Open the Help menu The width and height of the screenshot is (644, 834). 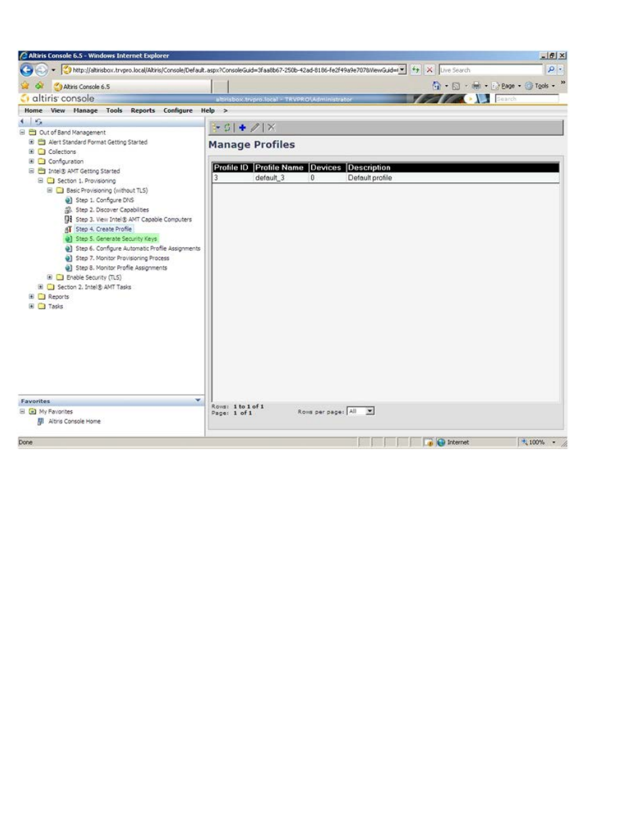pyautogui.click(x=207, y=111)
